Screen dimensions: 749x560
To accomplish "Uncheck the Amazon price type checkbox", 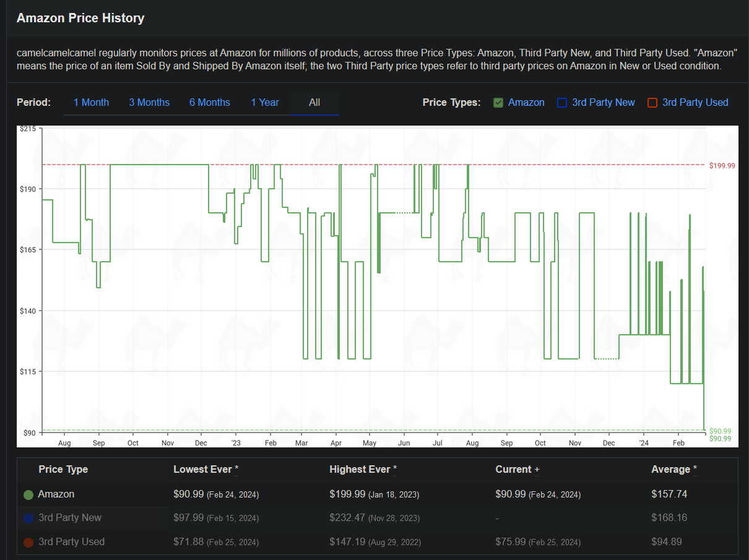I will (x=498, y=103).
